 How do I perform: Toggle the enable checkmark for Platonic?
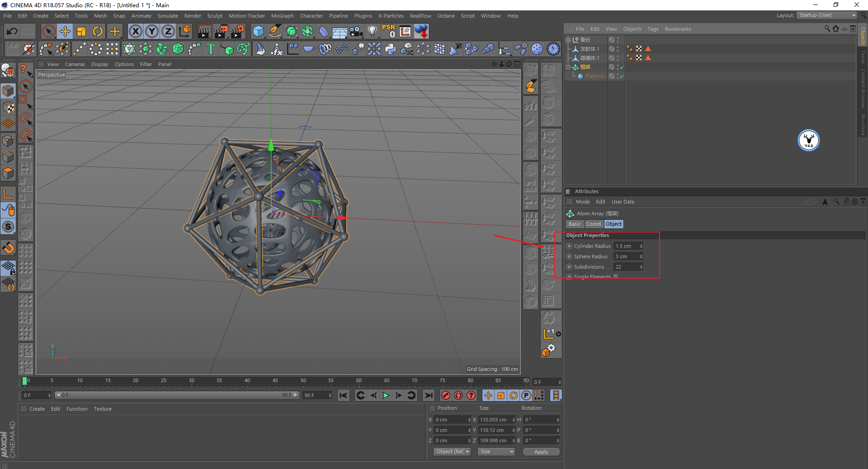(x=622, y=76)
